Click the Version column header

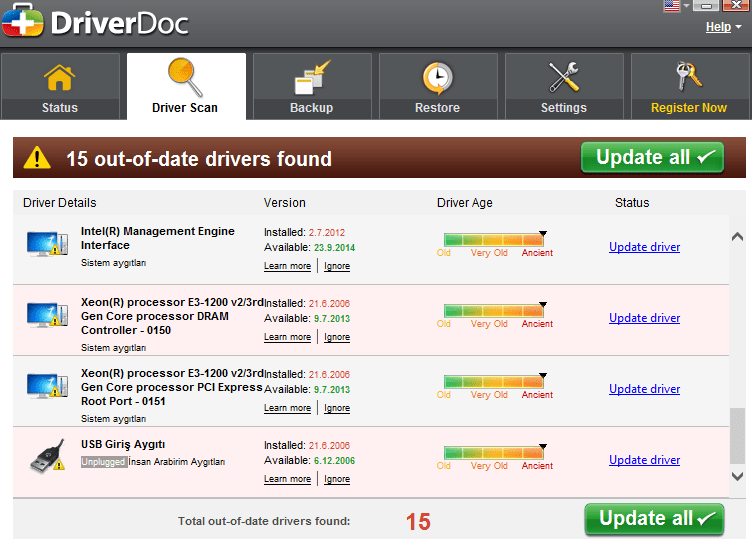[284, 203]
